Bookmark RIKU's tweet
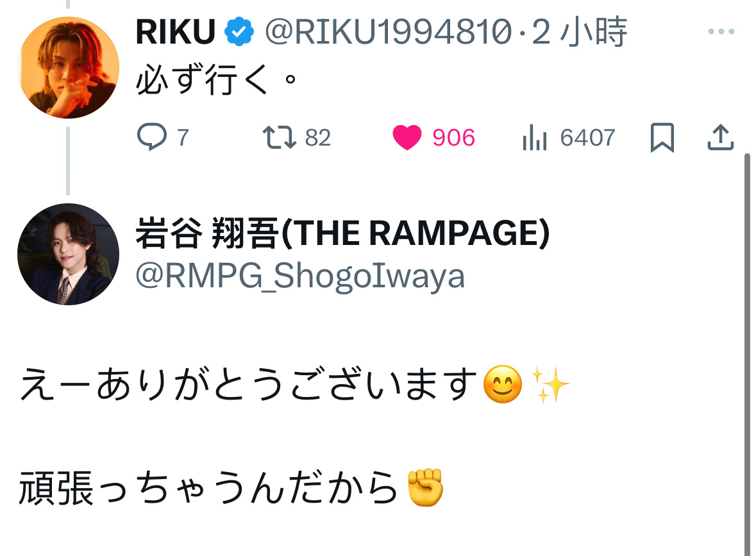 (x=662, y=137)
